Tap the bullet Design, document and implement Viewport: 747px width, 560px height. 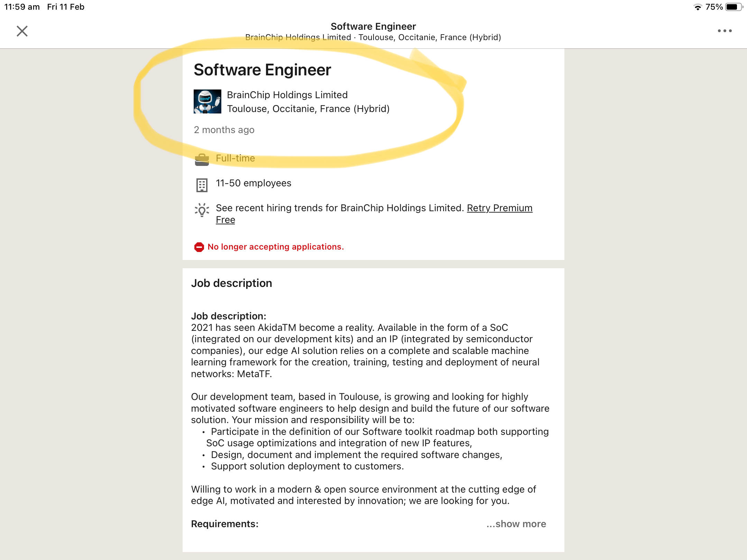pos(357,455)
